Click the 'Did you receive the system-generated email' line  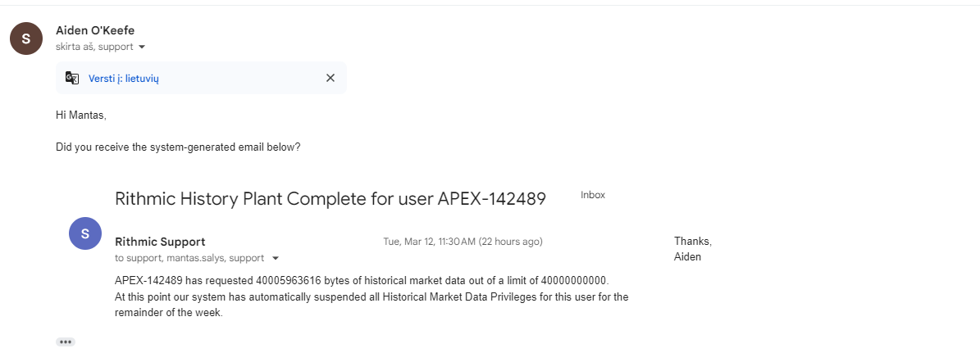pos(178,147)
